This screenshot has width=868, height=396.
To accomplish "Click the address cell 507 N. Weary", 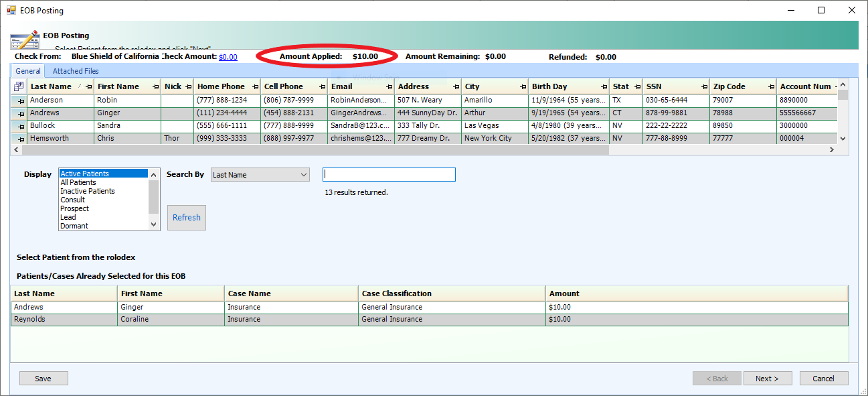I will [x=428, y=101].
